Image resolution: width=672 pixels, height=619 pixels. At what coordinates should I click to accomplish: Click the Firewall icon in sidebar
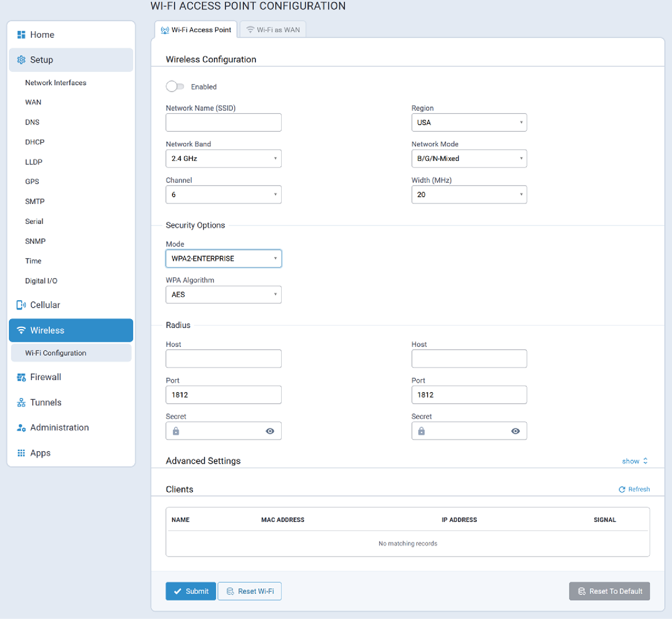21,377
